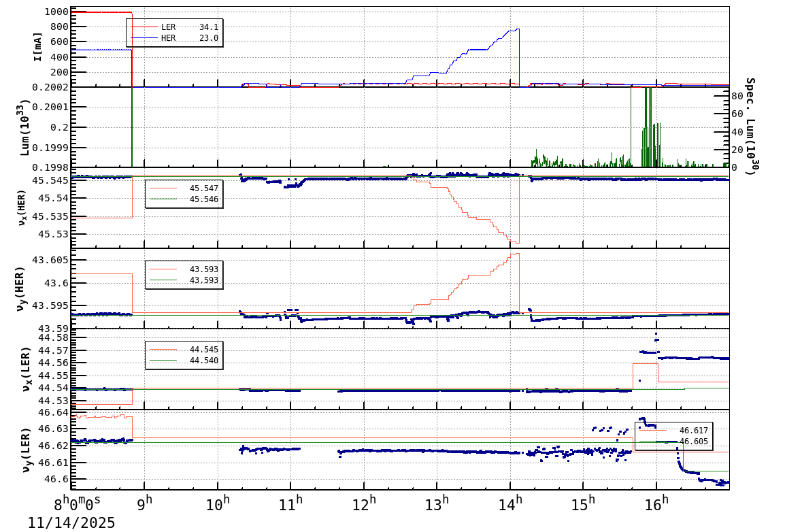Screen dimensions: 785x532
Task: Click the 46.605 legend value
Action: coord(693,442)
